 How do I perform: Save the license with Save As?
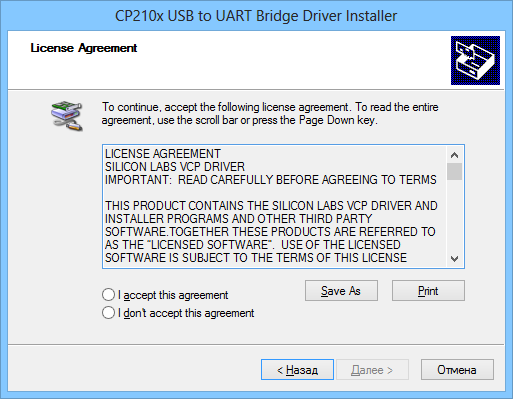(x=341, y=291)
